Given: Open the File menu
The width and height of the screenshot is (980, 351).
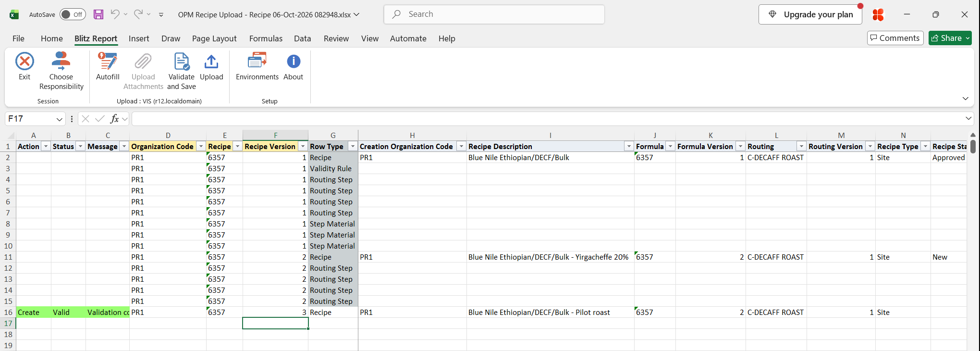Looking at the screenshot, I should [18, 38].
